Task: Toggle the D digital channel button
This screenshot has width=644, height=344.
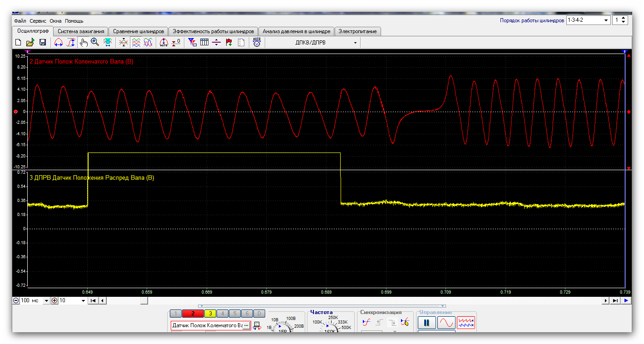Action: pos(259,313)
